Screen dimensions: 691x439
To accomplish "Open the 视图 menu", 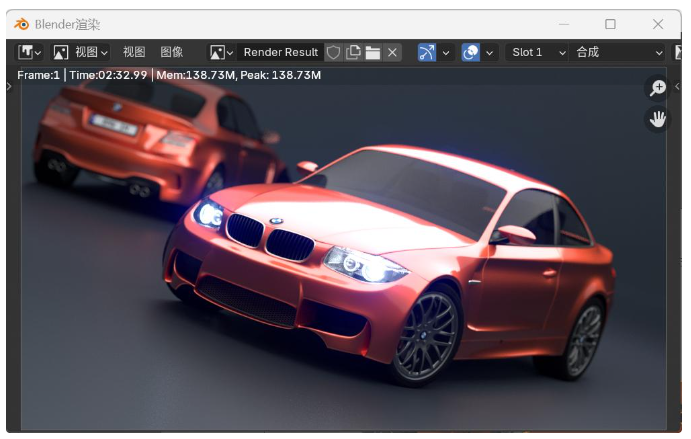I will pyautogui.click(x=134, y=52).
